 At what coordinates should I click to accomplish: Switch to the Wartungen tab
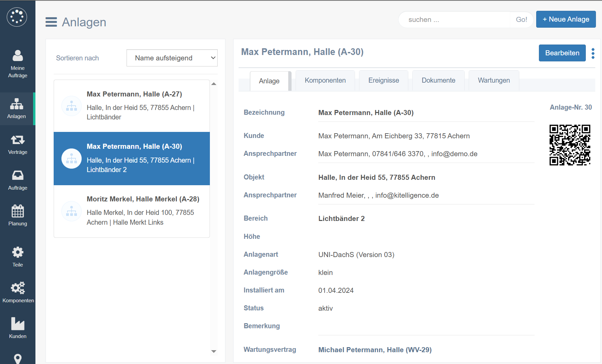click(493, 81)
